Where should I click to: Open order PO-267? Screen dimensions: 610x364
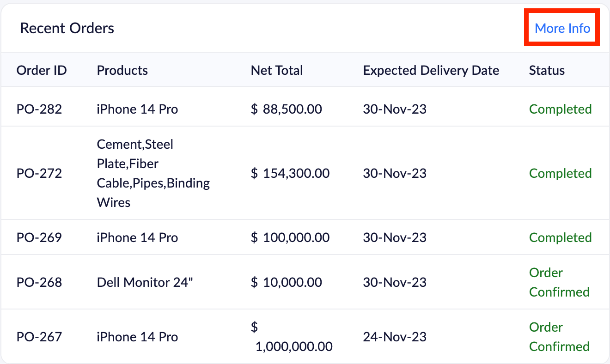coord(39,337)
